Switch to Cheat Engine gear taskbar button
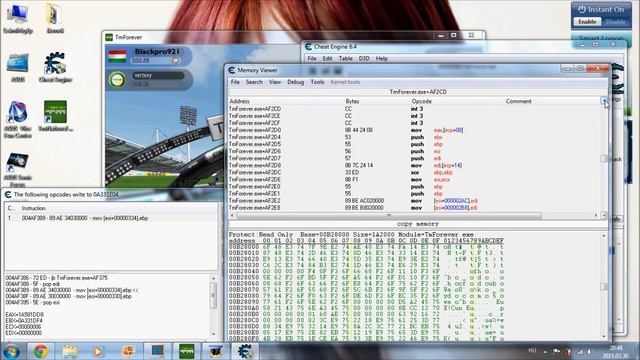The width and height of the screenshot is (640, 360). pos(245,351)
